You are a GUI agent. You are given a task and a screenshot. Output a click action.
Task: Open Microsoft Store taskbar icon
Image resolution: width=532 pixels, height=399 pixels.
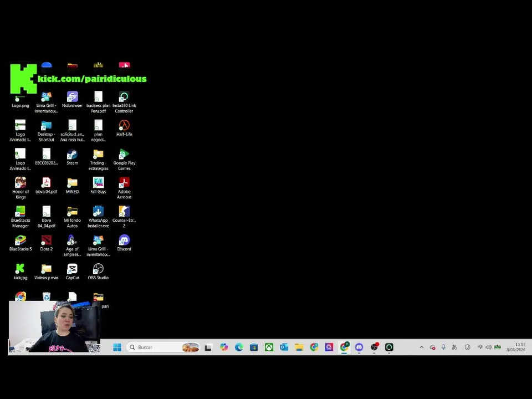(254, 347)
